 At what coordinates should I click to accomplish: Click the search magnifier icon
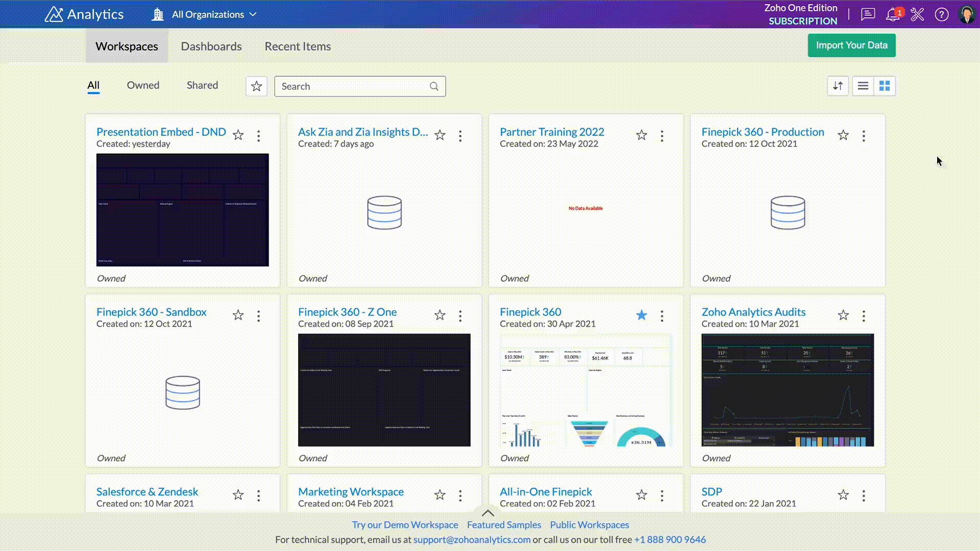(x=434, y=86)
